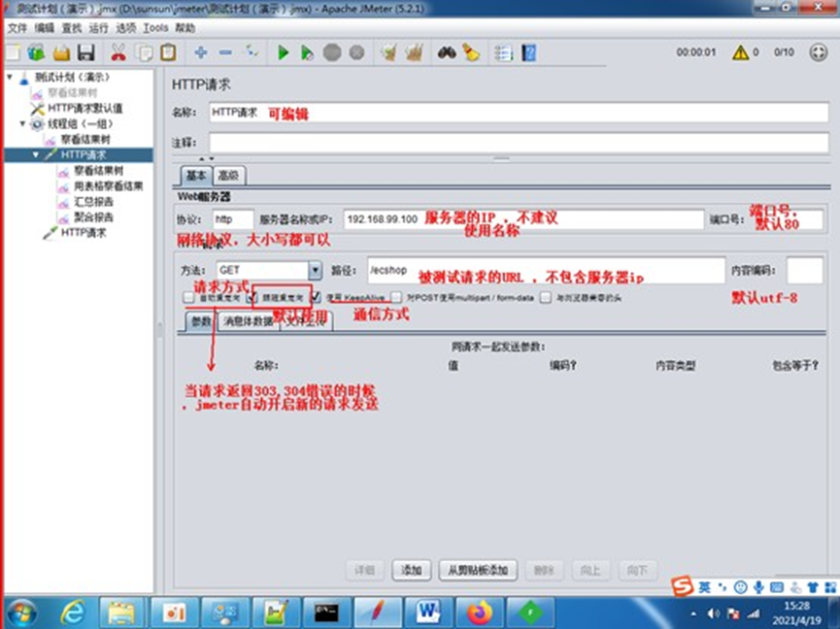Switch to the 高级 tab
840x629 pixels.
[229, 176]
